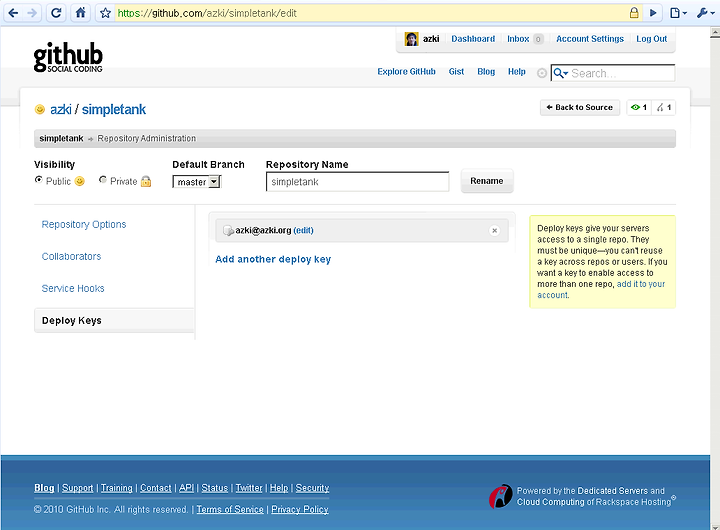Open the footer Training link
Viewport: 720px width, 530px height.
click(x=117, y=488)
